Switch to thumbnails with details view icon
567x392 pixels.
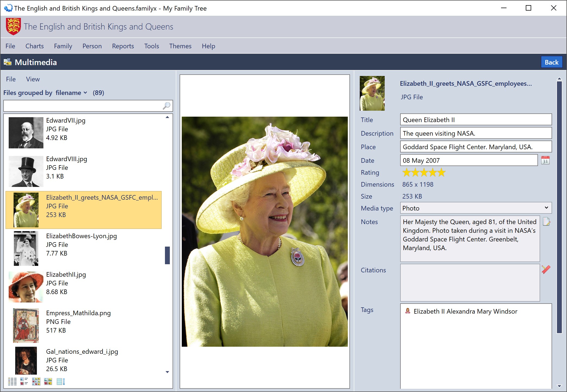click(24, 381)
